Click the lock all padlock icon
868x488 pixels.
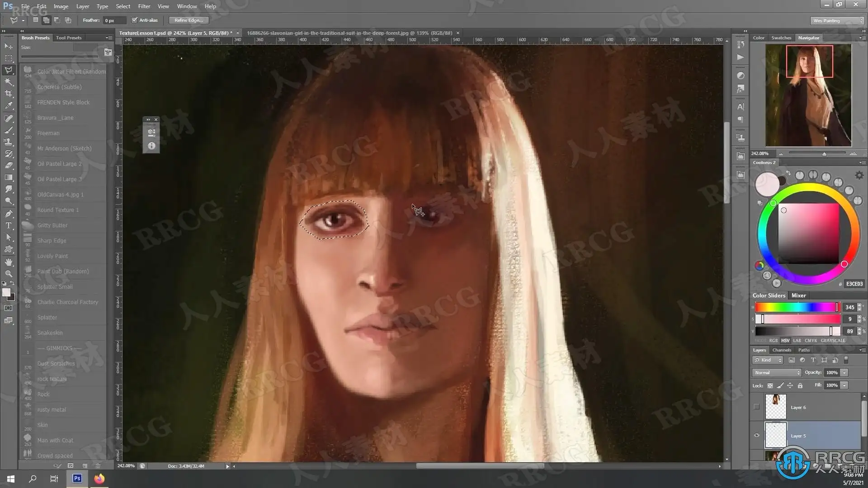click(800, 385)
